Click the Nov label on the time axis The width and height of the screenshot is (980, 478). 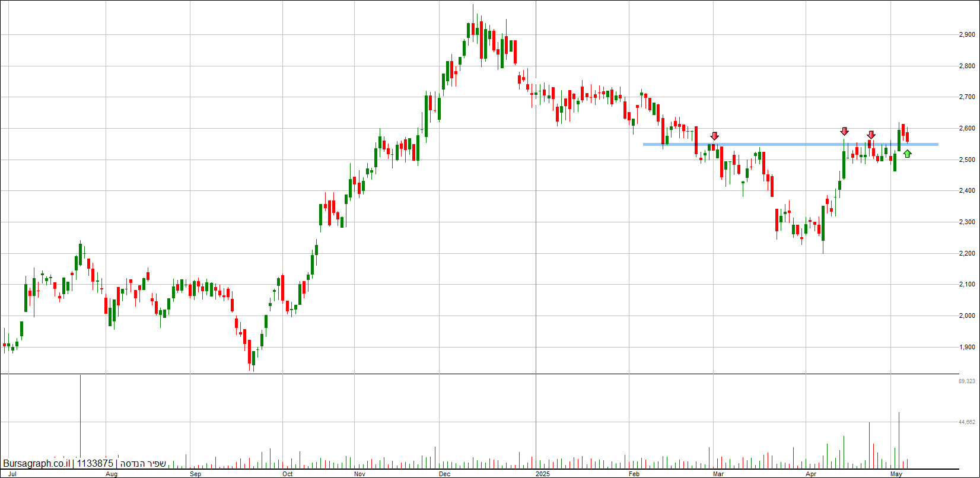tap(359, 474)
